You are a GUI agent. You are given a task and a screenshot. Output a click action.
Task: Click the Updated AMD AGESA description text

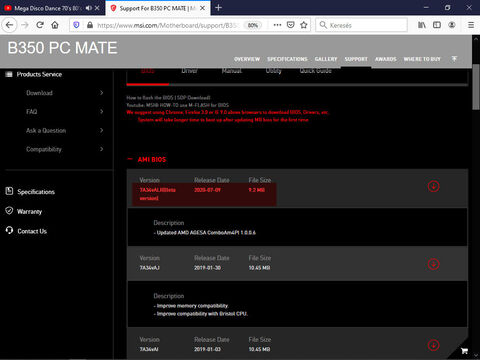[x=205, y=233]
